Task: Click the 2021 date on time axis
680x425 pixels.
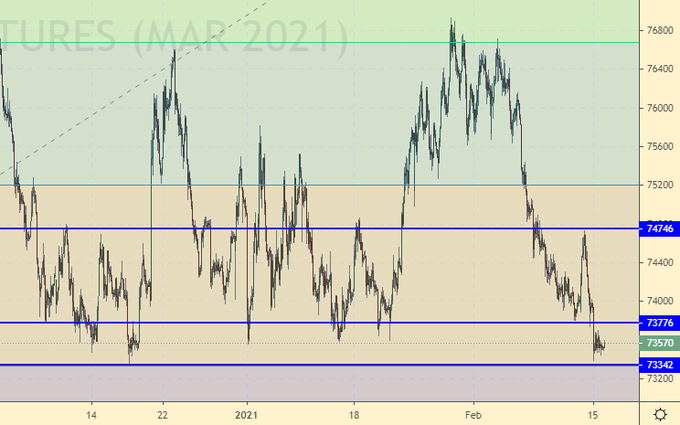Action: point(247,414)
